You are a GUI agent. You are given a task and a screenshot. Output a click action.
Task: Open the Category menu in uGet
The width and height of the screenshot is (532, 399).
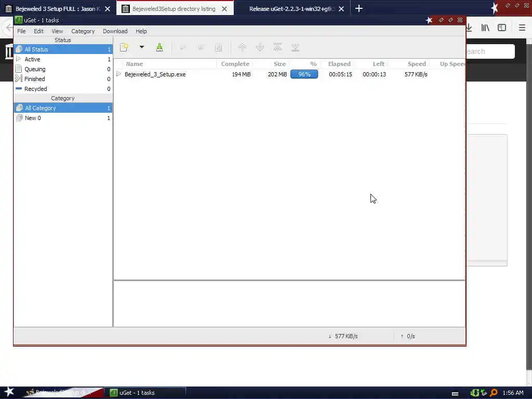coord(83,31)
